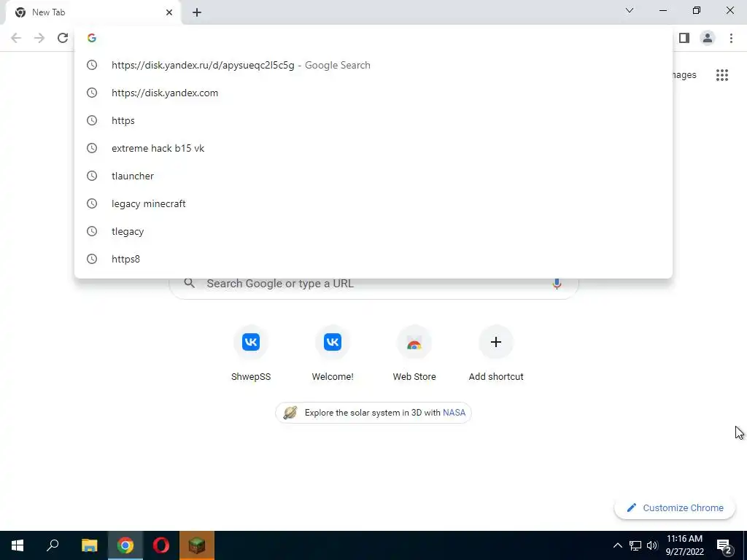Open the taskbar clock and date
747x560 pixels.
[x=684, y=545]
